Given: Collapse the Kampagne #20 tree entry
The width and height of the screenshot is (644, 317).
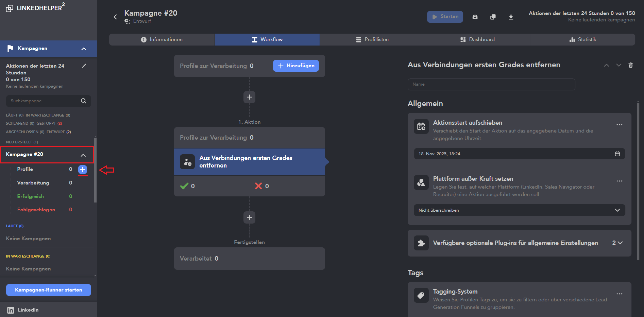Looking at the screenshot, I should [83, 155].
